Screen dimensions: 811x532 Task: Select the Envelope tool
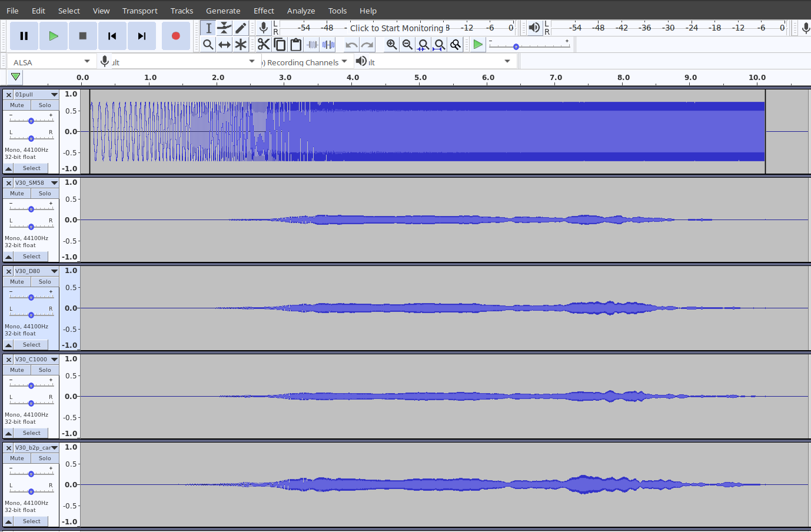(x=224, y=28)
